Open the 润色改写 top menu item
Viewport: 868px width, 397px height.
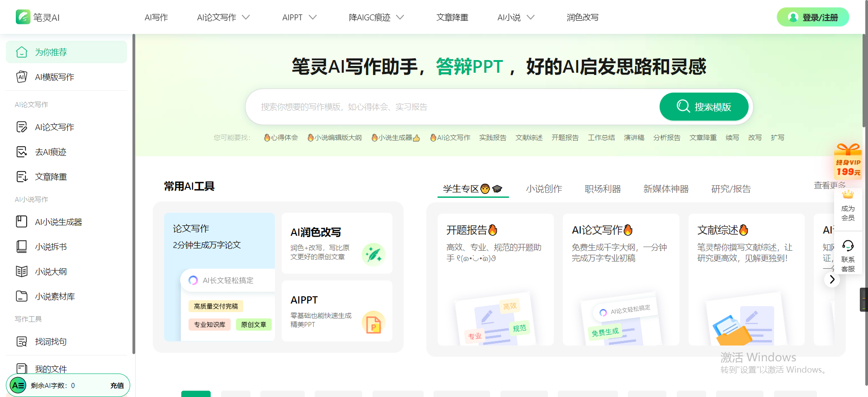(582, 17)
